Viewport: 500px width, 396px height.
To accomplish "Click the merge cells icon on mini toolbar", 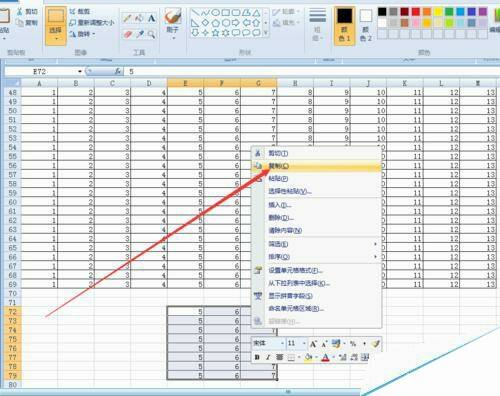I will click(365, 357).
